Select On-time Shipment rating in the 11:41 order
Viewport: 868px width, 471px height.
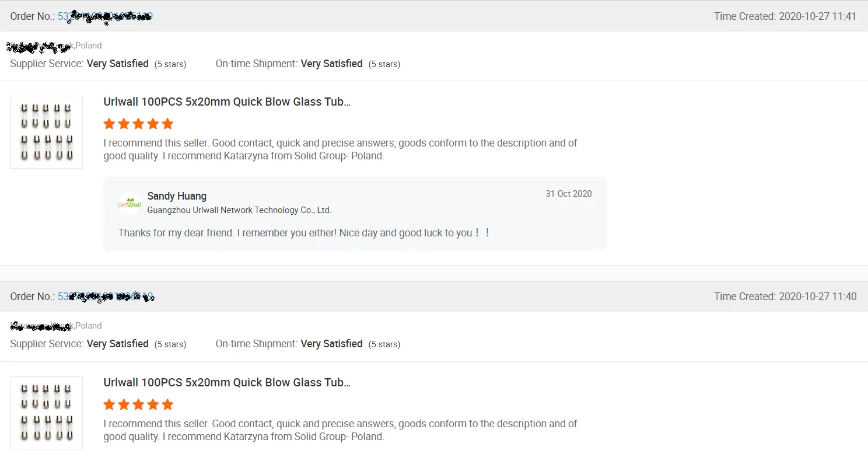pyautogui.click(x=307, y=64)
